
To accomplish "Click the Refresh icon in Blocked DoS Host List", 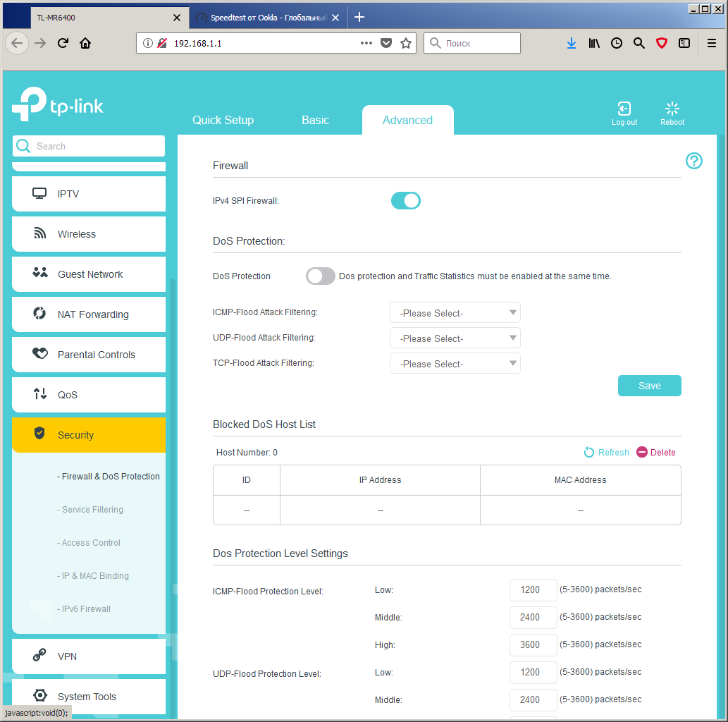I will click(588, 452).
